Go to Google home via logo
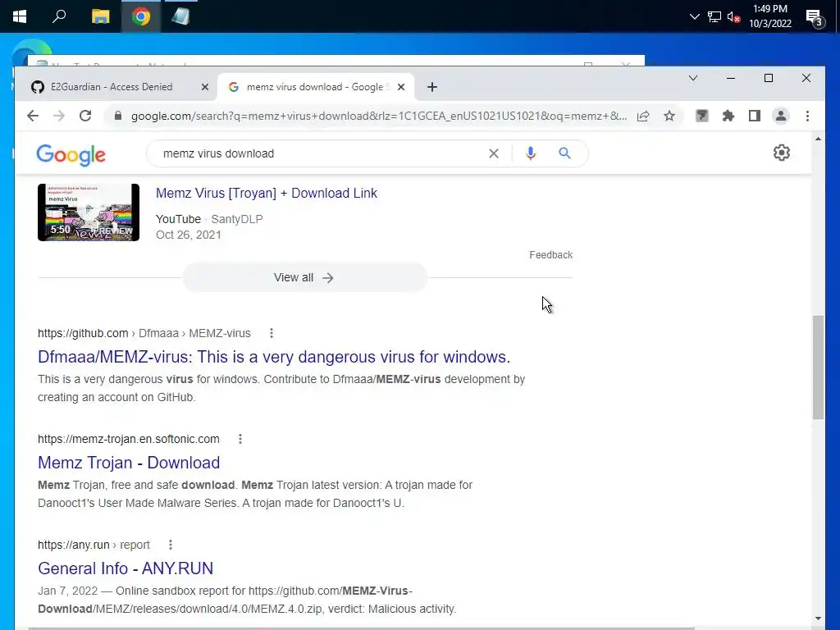The width and height of the screenshot is (840, 630). (x=71, y=155)
